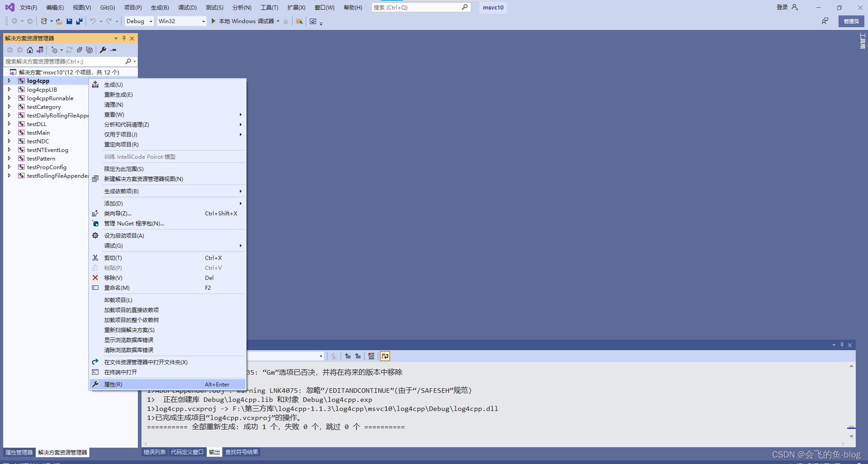Viewport: 868px width, 464px height.
Task: Click the sign-in account person icon
Action: point(795,7)
